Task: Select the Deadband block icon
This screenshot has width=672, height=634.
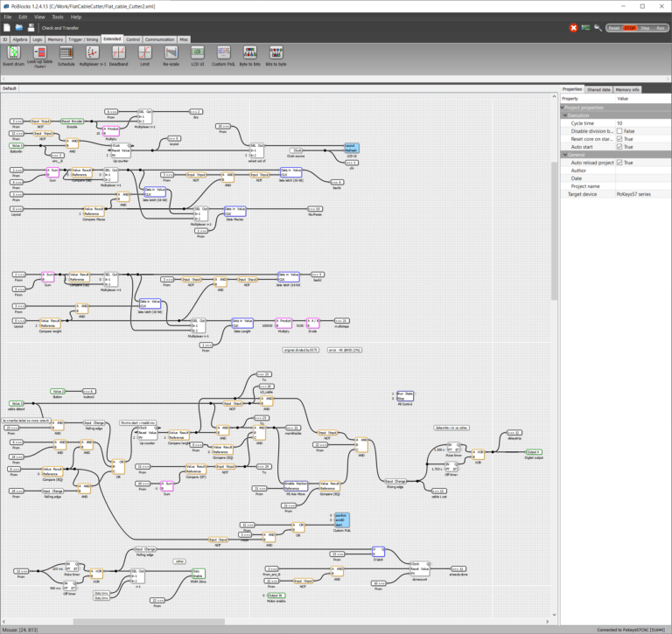Action: pyautogui.click(x=118, y=52)
